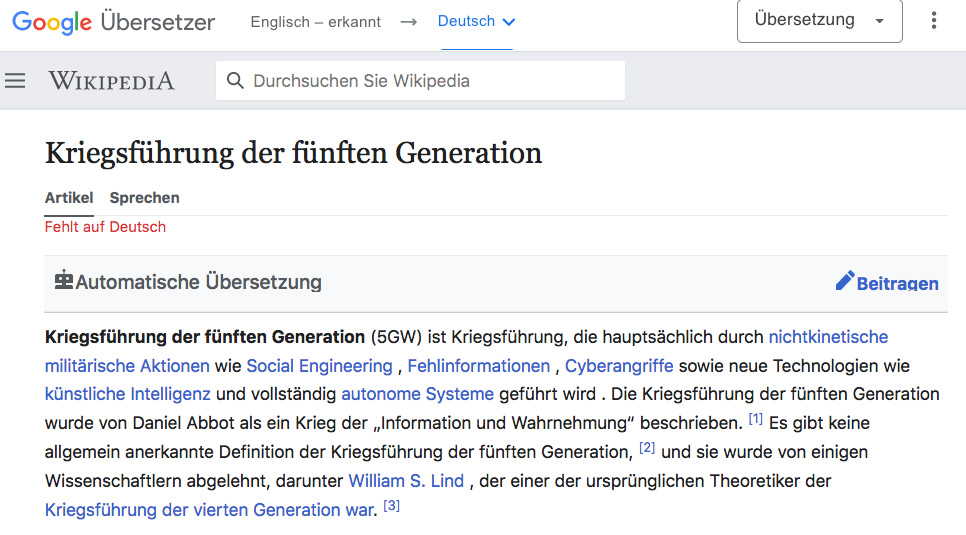Switch to the Artikel tab
This screenshot has height=535, width=966.
point(69,198)
